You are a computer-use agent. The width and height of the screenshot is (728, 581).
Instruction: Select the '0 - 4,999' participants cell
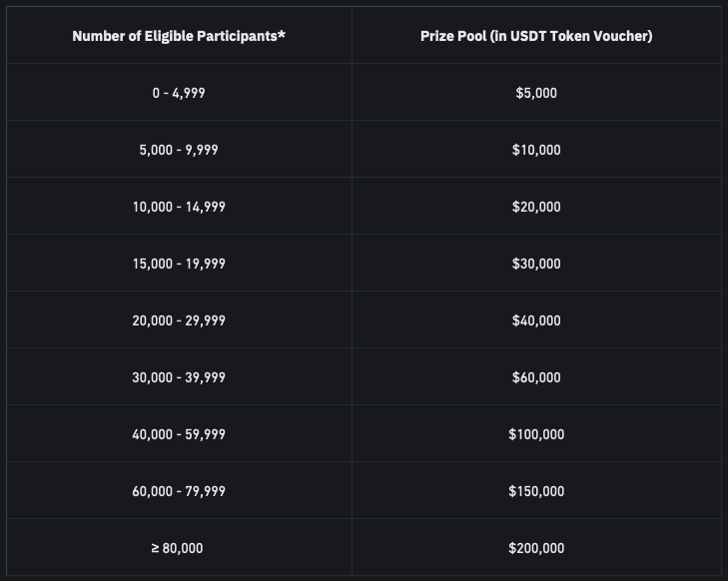click(179, 93)
